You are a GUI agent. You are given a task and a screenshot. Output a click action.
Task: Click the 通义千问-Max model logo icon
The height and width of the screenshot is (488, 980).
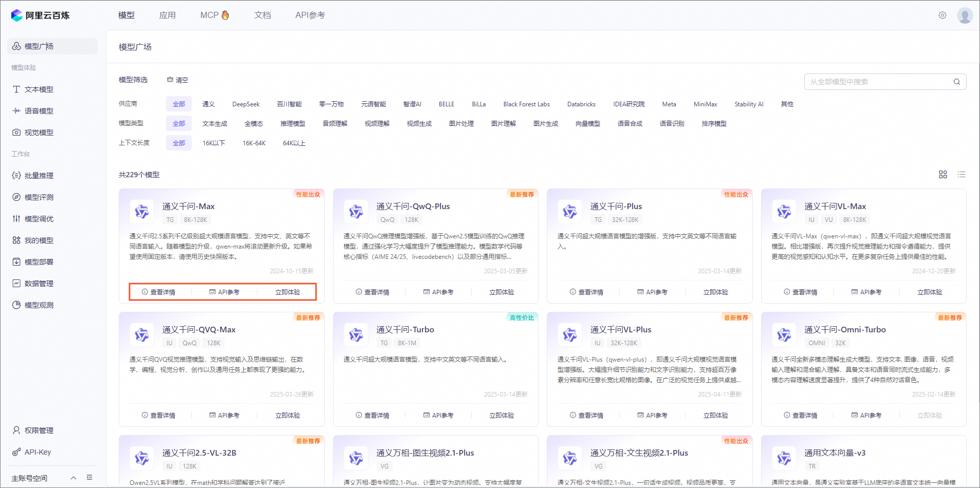click(x=141, y=211)
